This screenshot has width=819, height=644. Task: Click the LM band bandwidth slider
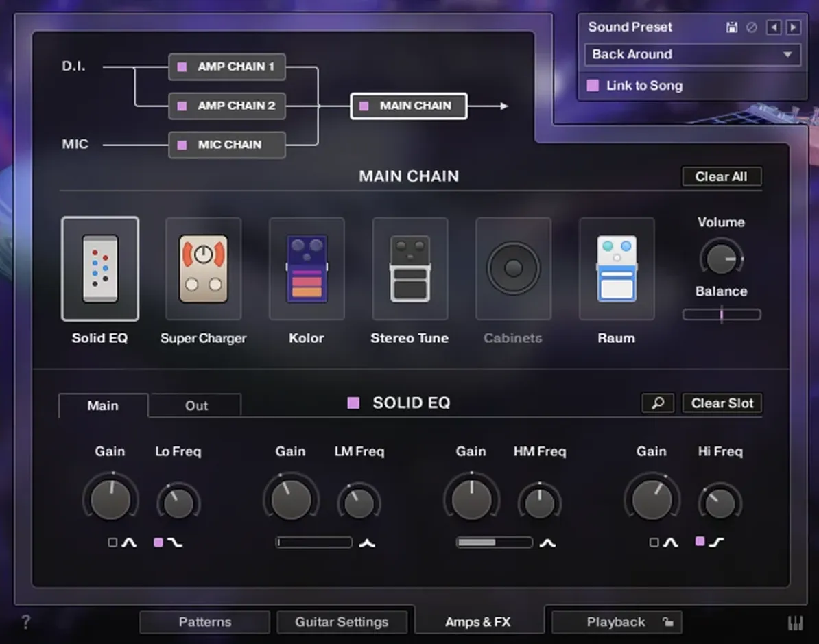tap(314, 542)
